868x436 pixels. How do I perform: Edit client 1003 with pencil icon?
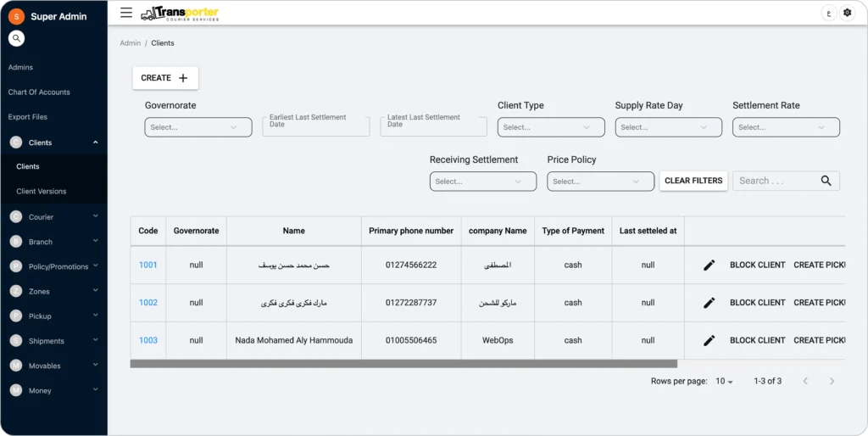pos(709,340)
